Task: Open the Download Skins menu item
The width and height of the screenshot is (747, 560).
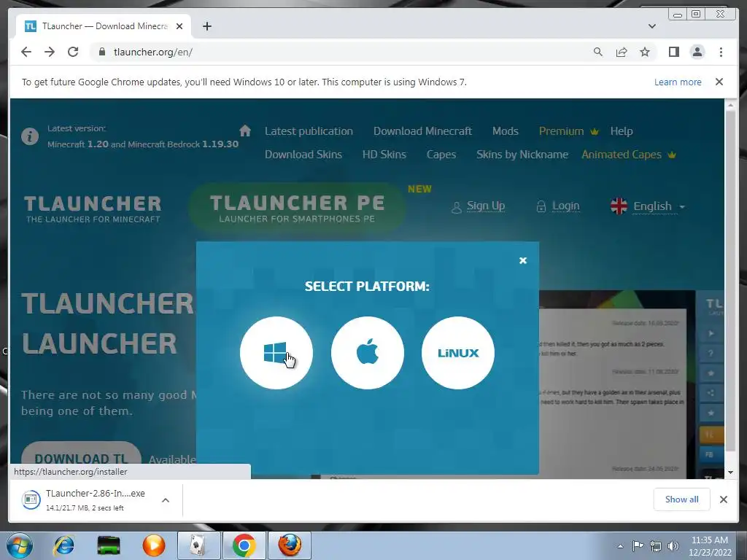Action: [x=303, y=155]
